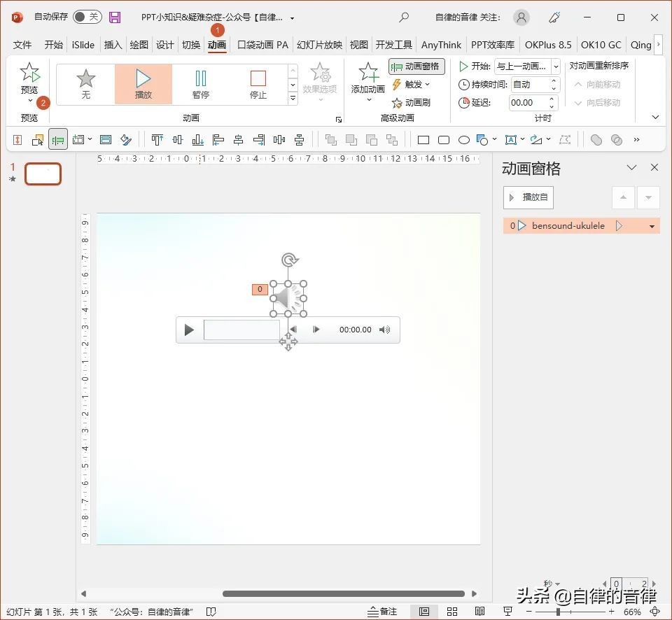
Task: Click the 播放自 button in Animation Pane
Action: pos(528,197)
